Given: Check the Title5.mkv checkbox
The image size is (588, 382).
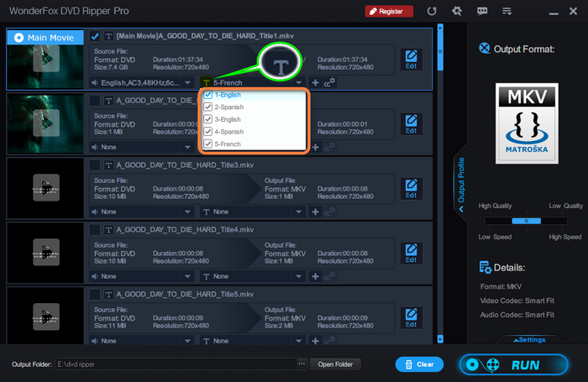Looking at the screenshot, I should [x=95, y=295].
